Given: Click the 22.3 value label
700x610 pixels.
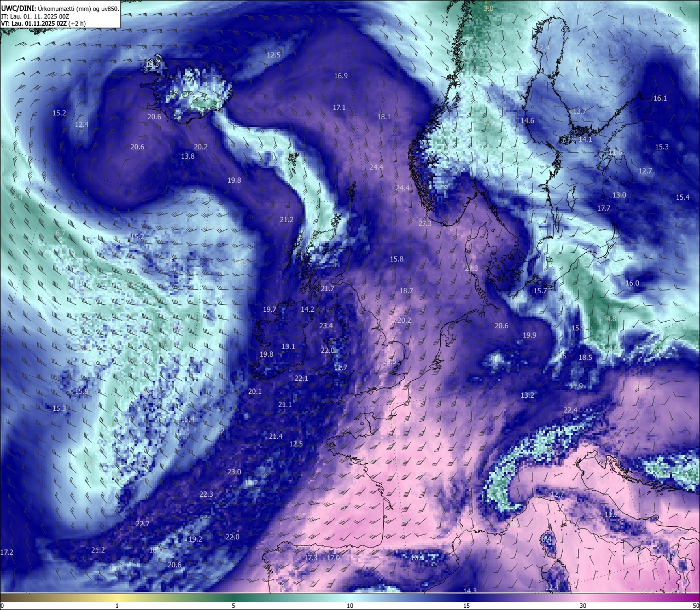Looking at the screenshot, I should pos(206,494).
